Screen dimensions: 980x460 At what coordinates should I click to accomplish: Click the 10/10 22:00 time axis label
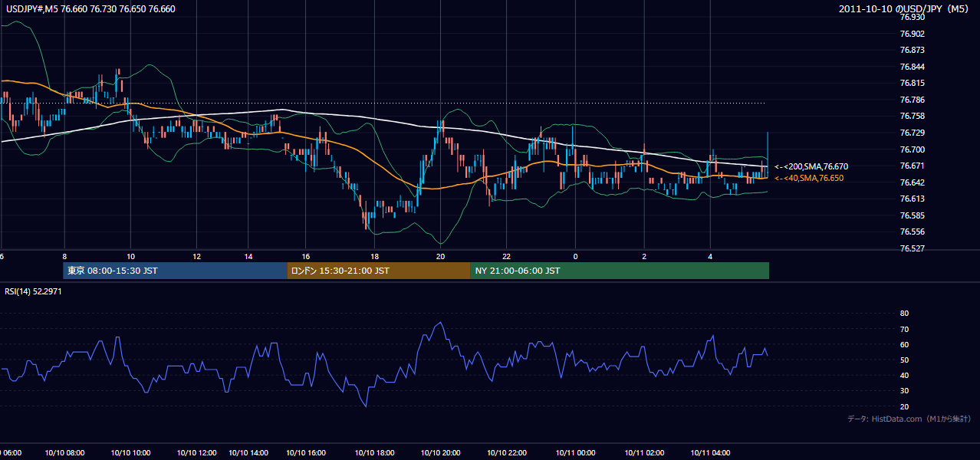pos(507,453)
